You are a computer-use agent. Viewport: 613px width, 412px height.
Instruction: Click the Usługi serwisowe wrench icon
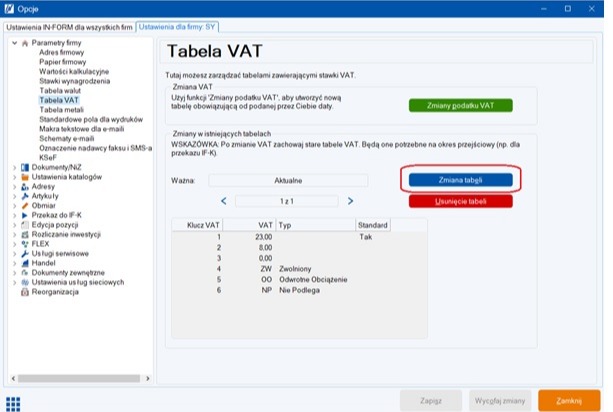[25, 254]
